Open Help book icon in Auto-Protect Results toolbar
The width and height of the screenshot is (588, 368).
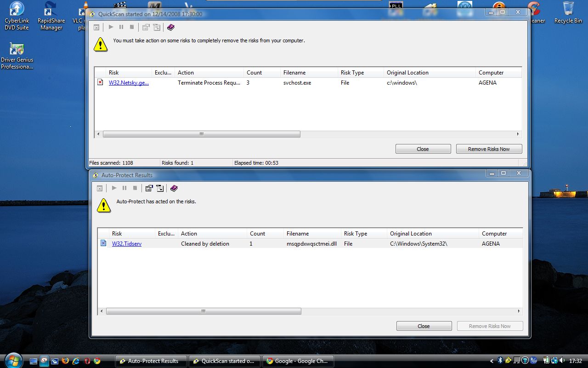coord(174,188)
